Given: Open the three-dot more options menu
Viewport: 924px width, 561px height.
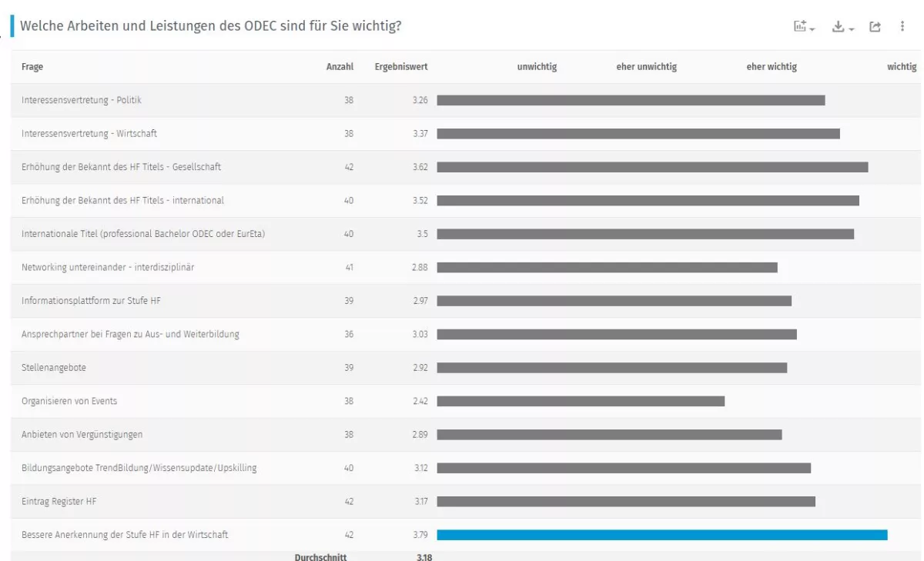Looking at the screenshot, I should click(x=902, y=27).
